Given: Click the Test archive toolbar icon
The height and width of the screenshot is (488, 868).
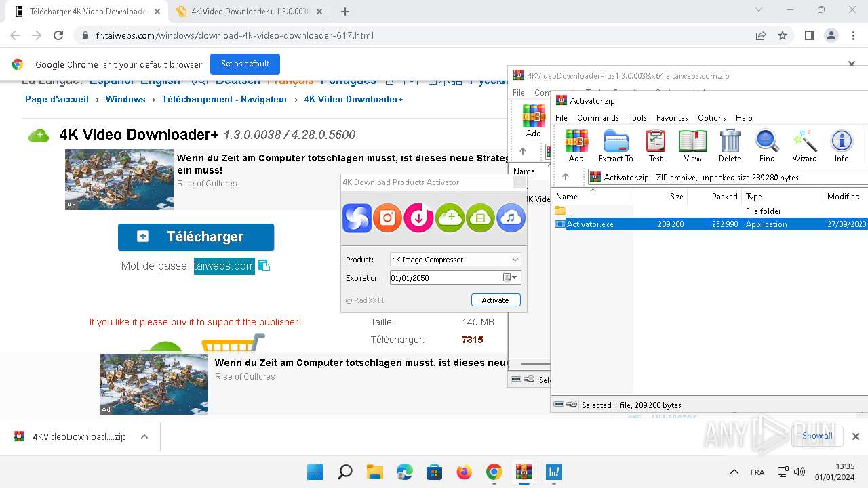Looking at the screenshot, I should [x=656, y=146].
